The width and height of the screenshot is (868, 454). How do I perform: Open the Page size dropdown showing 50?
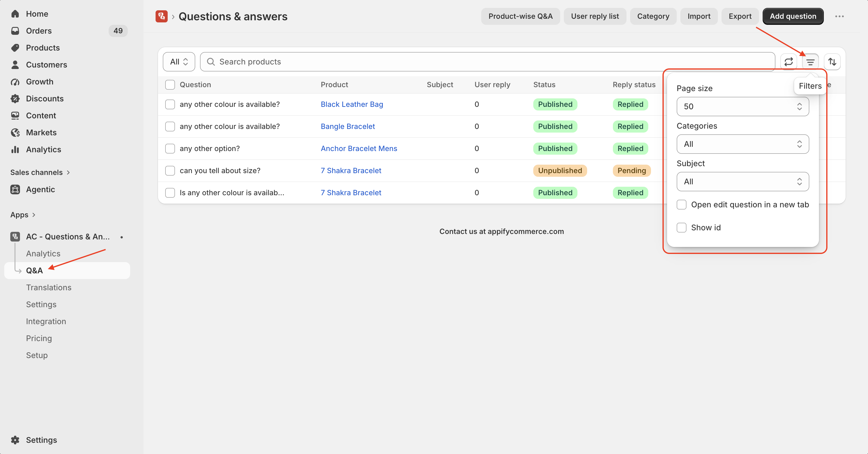pyautogui.click(x=743, y=107)
